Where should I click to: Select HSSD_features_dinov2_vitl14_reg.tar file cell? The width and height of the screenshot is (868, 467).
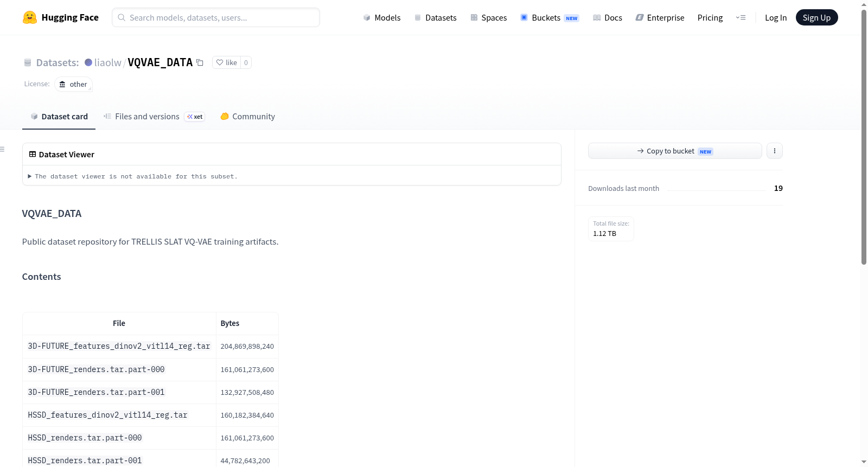click(119, 415)
